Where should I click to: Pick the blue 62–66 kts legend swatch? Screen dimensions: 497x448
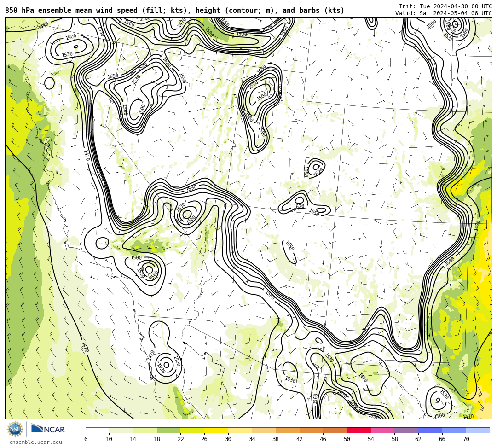tap(430, 430)
